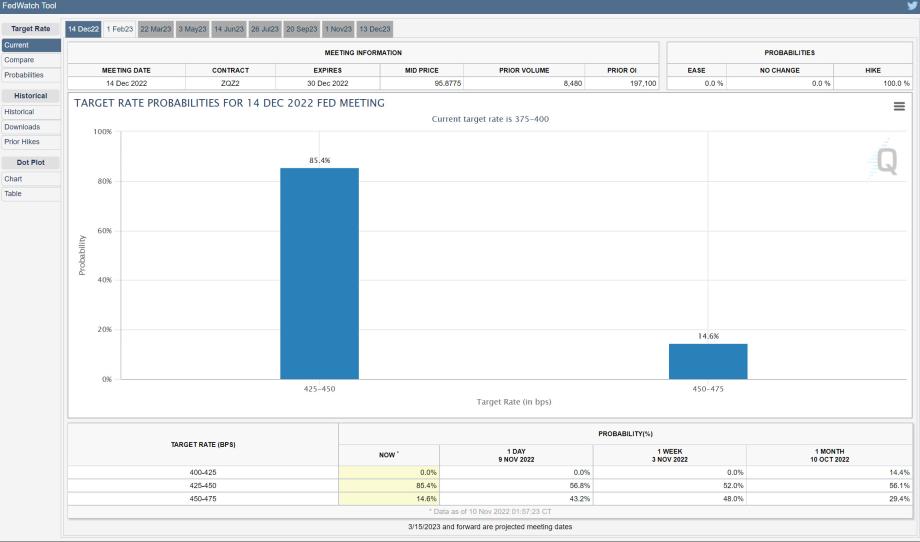The image size is (920, 542).
Task: Select the 1 Feb23 meeting tab
Action: 119,29
